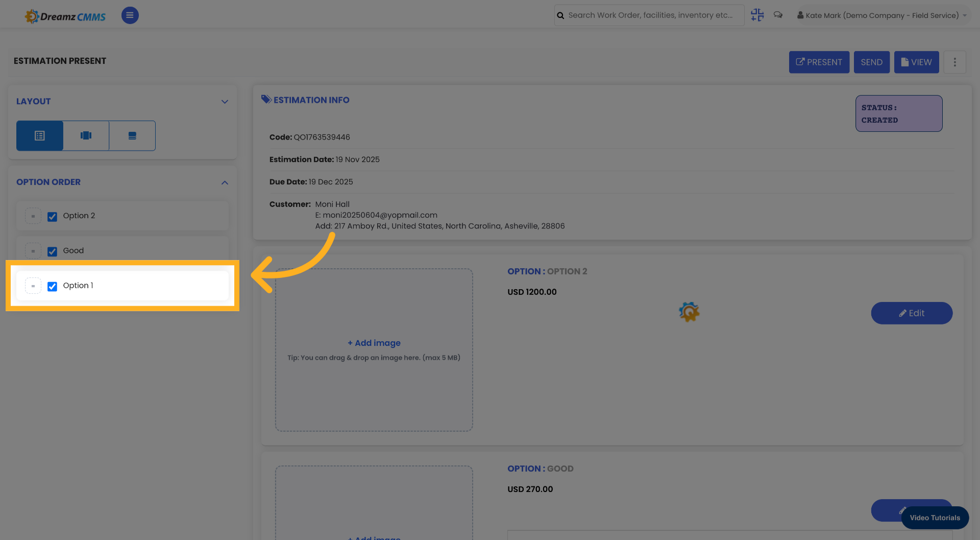This screenshot has height=540, width=980.
Task: Click the 217 Amboy Rd address line
Action: coord(440,226)
